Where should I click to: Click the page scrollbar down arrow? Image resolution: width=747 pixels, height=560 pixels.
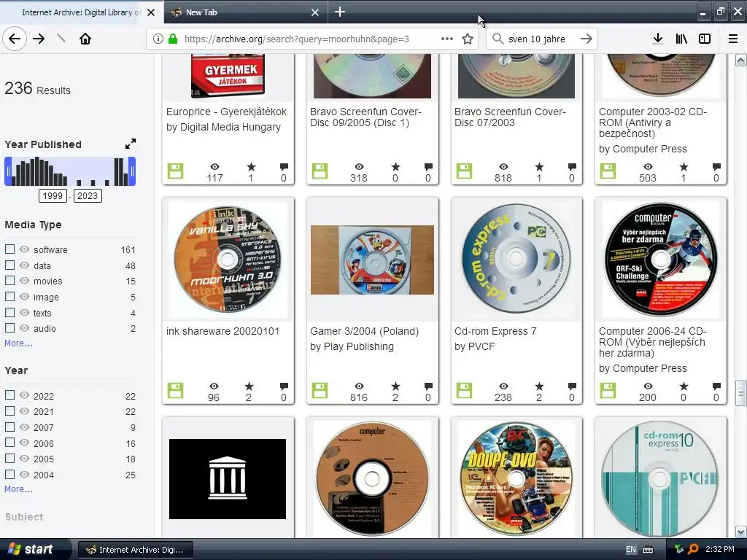741,532
